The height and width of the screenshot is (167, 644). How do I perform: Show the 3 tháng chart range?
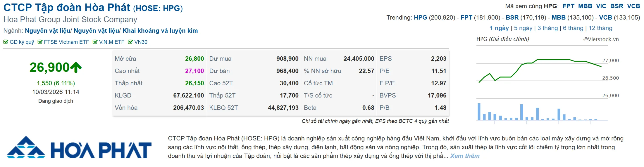click(548, 28)
